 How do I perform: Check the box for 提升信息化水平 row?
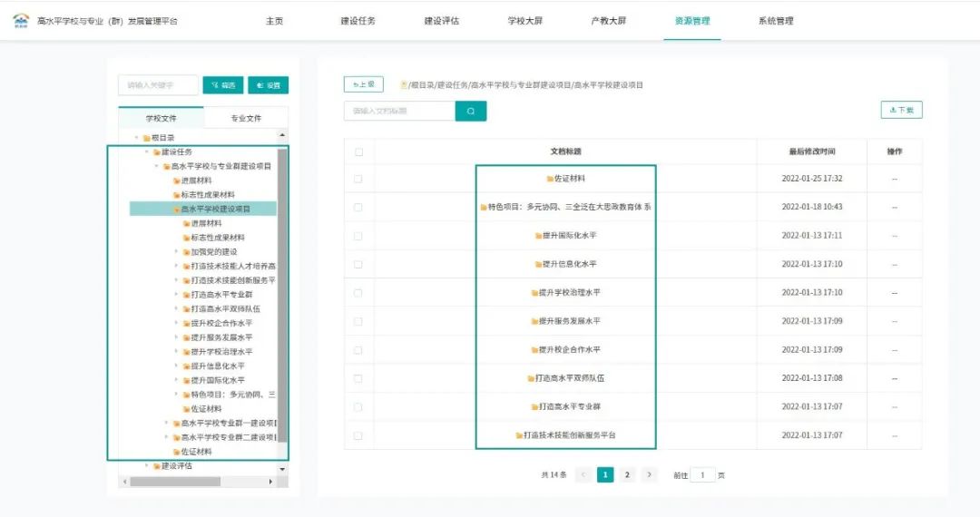point(358,264)
